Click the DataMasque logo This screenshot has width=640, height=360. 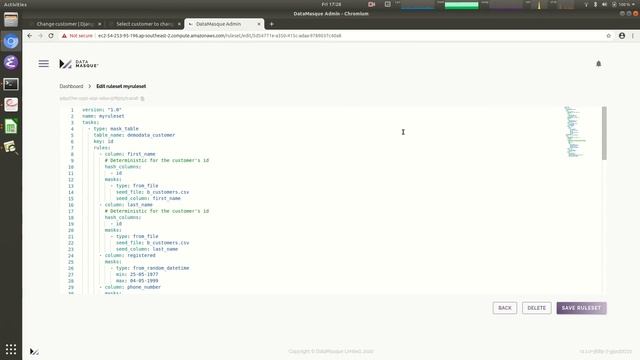click(79, 64)
